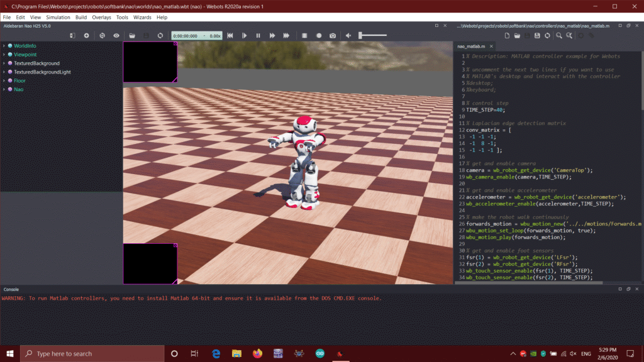
Task: Pause the simulation
Action: click(x=258, y=36)
